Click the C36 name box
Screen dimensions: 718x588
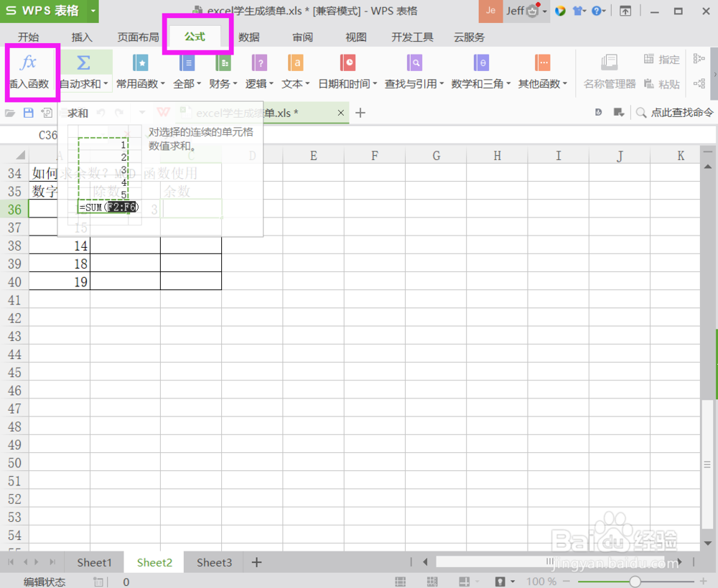48,135
